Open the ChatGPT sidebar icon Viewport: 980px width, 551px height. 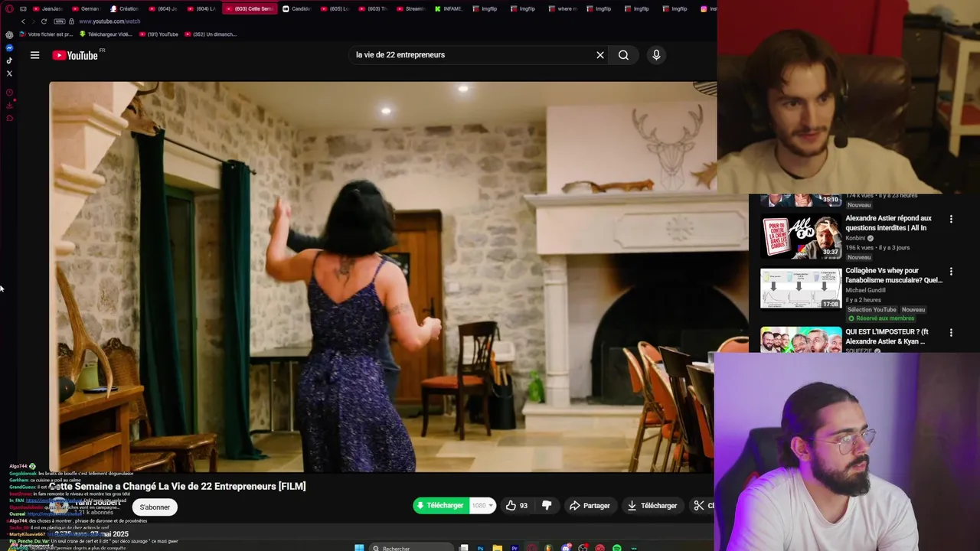click(x=9, y=34)
